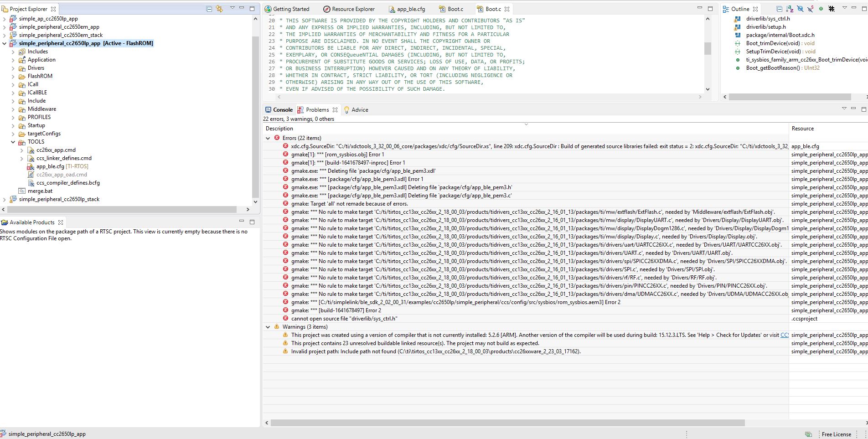
Task: Collapse all in Outline view
Action: 779,9
